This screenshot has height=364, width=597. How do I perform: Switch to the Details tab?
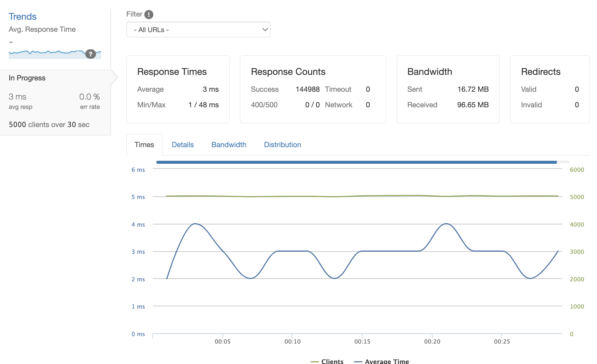[183, 145]
